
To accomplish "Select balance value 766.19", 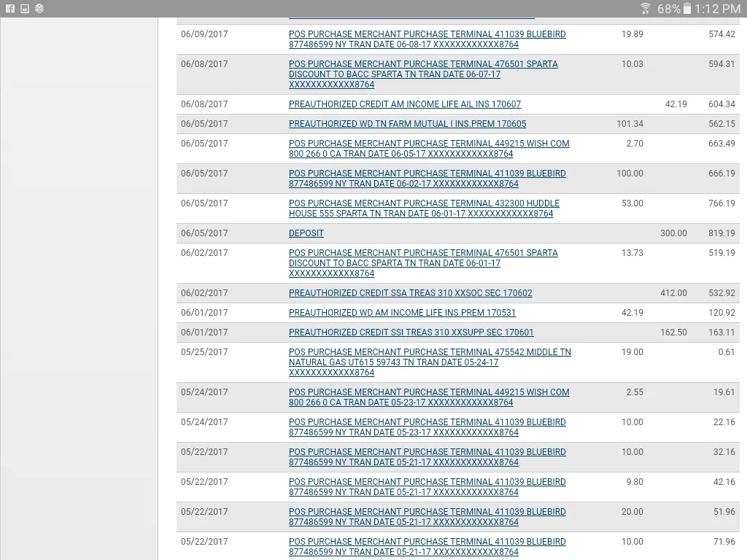I will 721,203.
